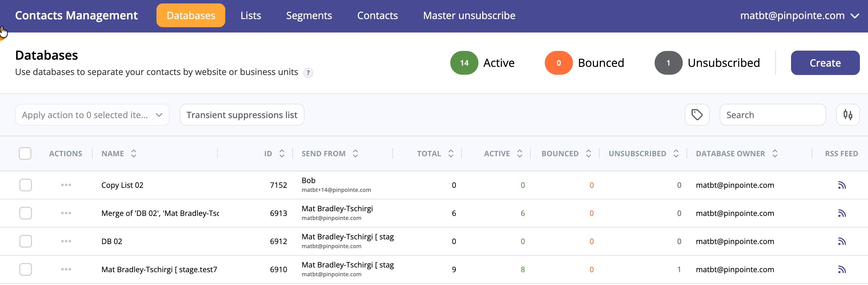
Task: Open the Transient suppressions list
Action: click(x=242, y=115)
